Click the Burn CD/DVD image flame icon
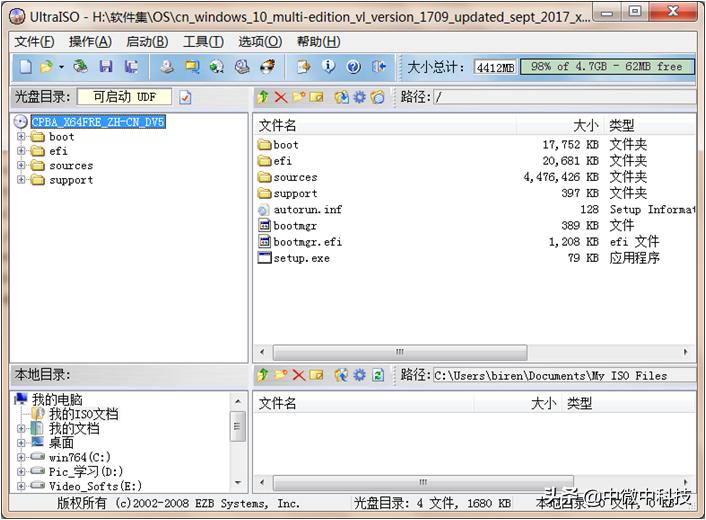The height and width of the screenshot is (520, 706). point(267,67)
